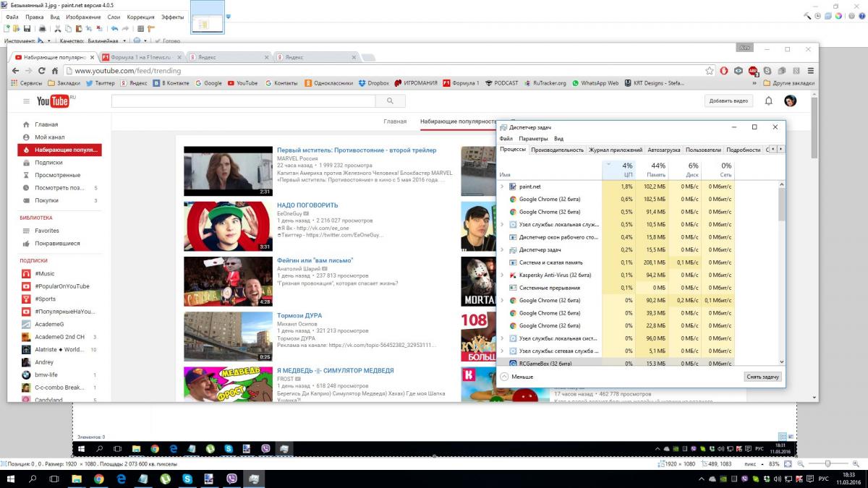Cut the selection with the scissors icon
This screenshot has width=868, height=488.
click(x=58, y=29)
